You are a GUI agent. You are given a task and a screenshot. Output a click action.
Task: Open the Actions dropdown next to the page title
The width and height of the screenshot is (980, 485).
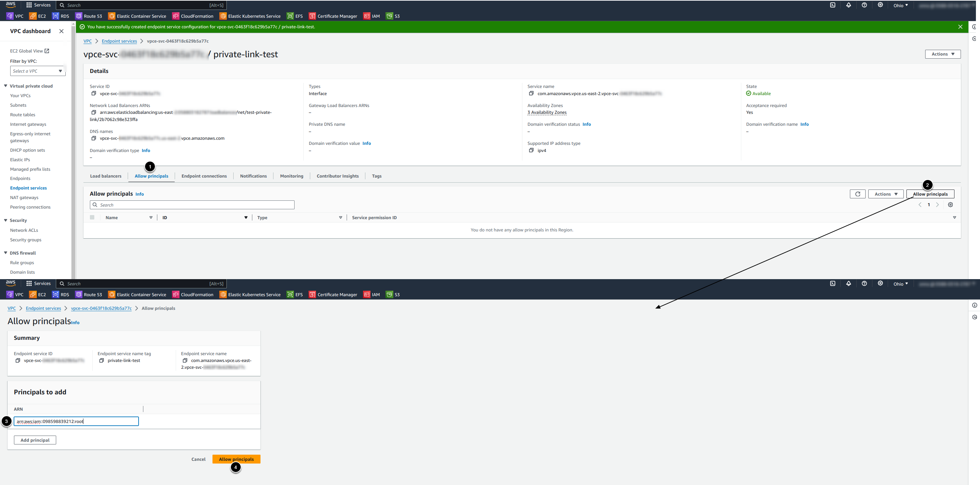click(x=942, y=55)
